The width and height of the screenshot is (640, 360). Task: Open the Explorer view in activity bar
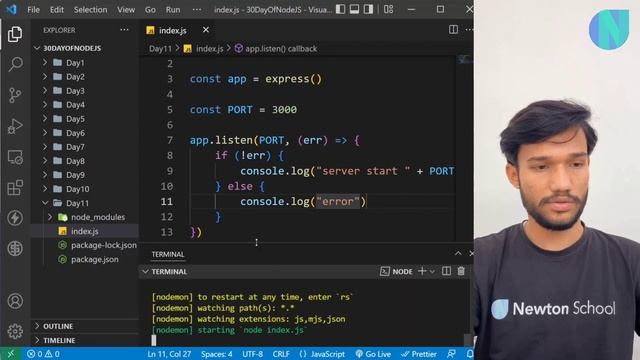pos(15,34)
